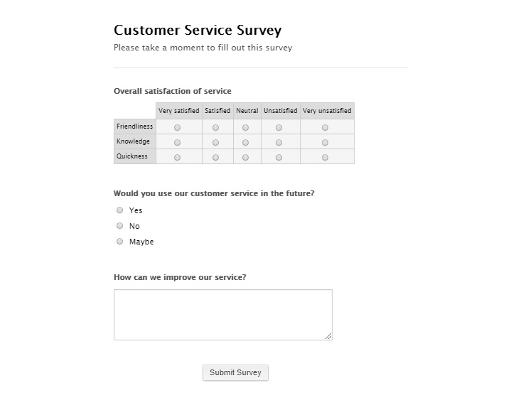Viewport: 528px width, 420px height.
Task: Rate Quickness as Unsatisfied
Action: 279,158
